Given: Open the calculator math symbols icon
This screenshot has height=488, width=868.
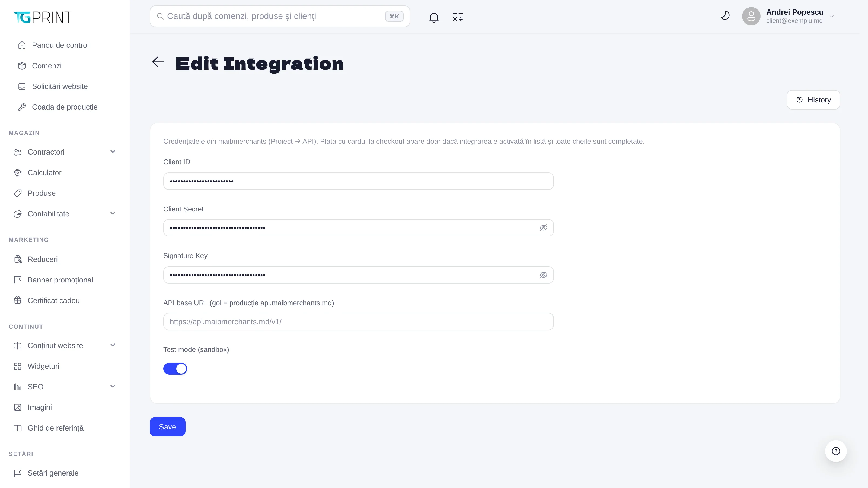Looking at the screenshot, I should point(458,17).
